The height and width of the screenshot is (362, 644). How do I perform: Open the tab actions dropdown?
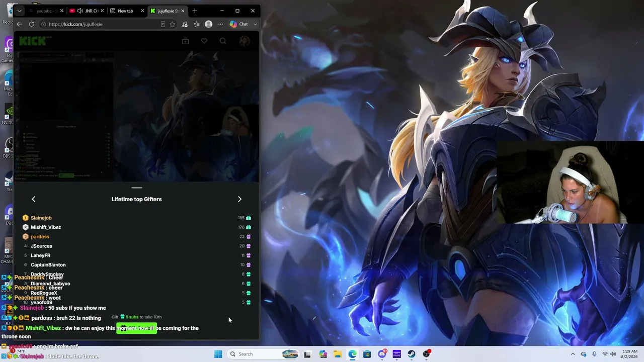click(19, 11)
